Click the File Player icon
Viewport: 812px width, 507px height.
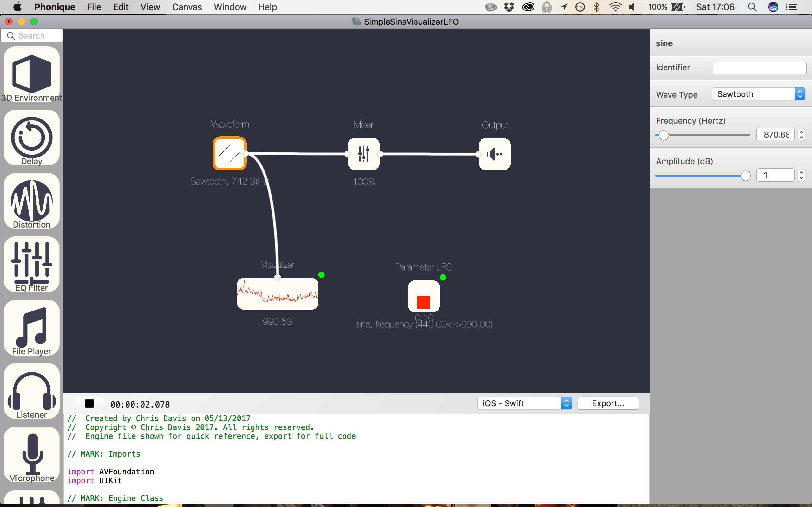coord(31,327)
